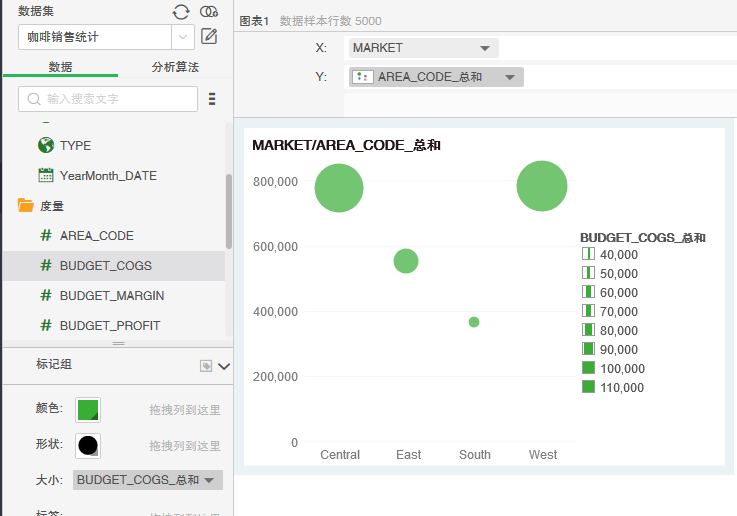Screen dimensions: 737x516
Task: Open the MARKET X-axis field dropdown
Action: pyautogui.click(x=485, y=48)
